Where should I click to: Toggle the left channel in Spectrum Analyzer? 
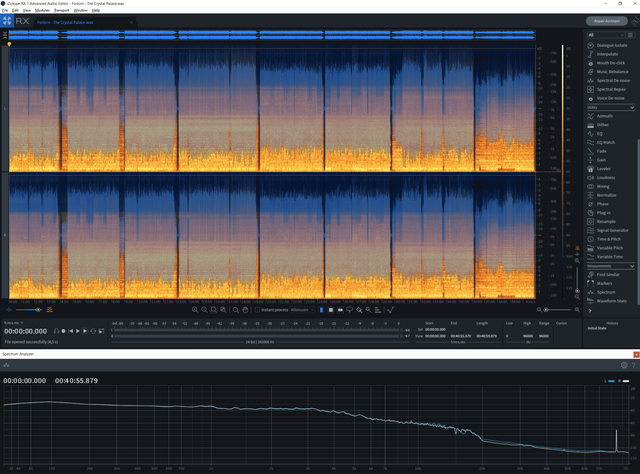[x=609, y=381]
